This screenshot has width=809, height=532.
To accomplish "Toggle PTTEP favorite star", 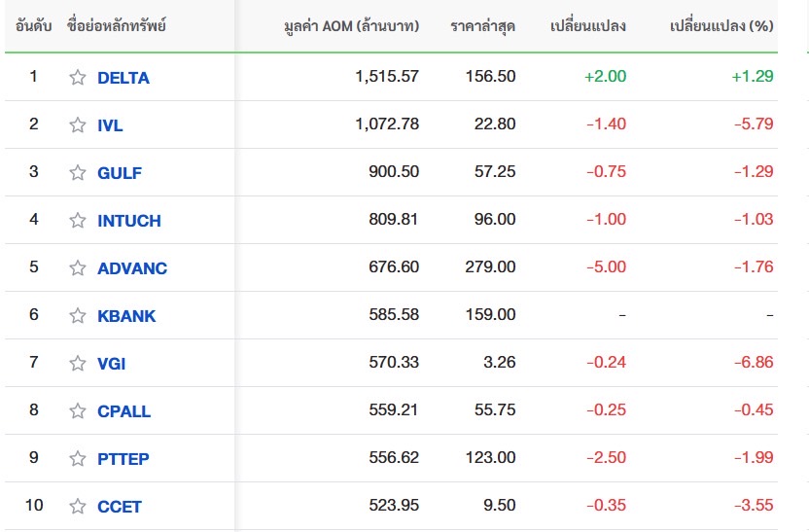I will pos(78,458).
